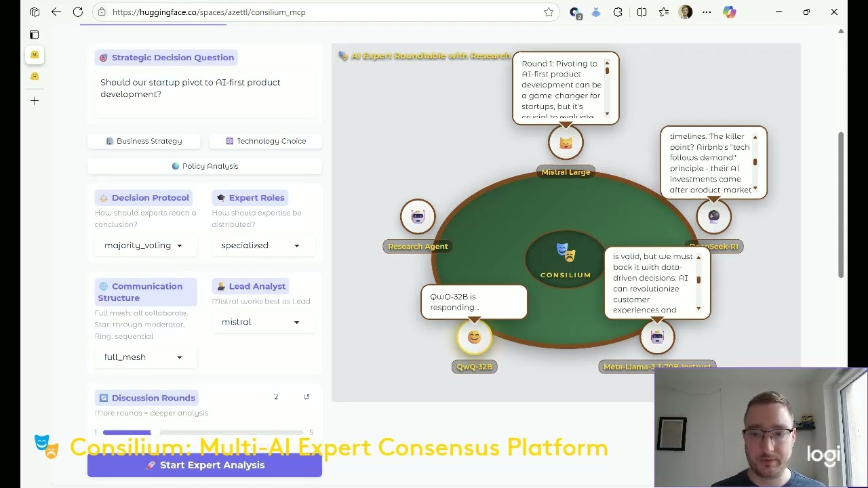868x488 pixels.
Task: Click the DeepSeek-R1 expert avatar
Action: pos(713,217)
